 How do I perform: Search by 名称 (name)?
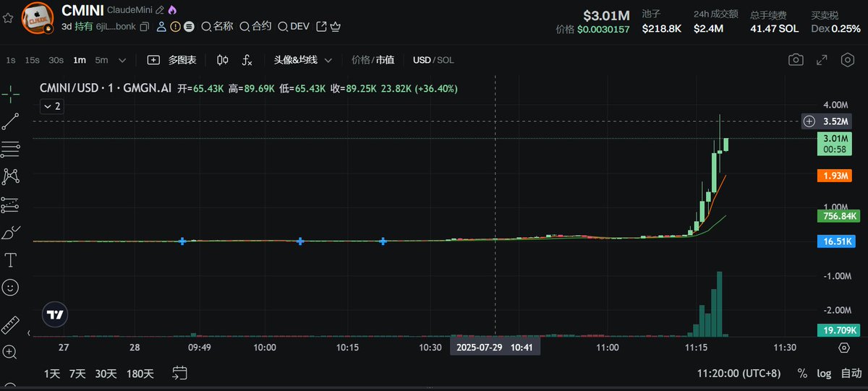click(217, 27)
